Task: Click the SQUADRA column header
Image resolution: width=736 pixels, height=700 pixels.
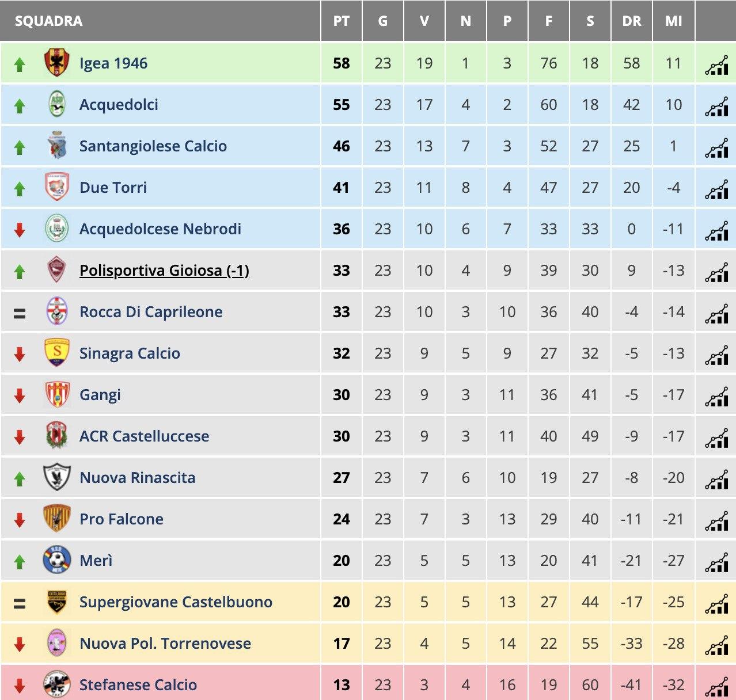Action: coord(48,21)
